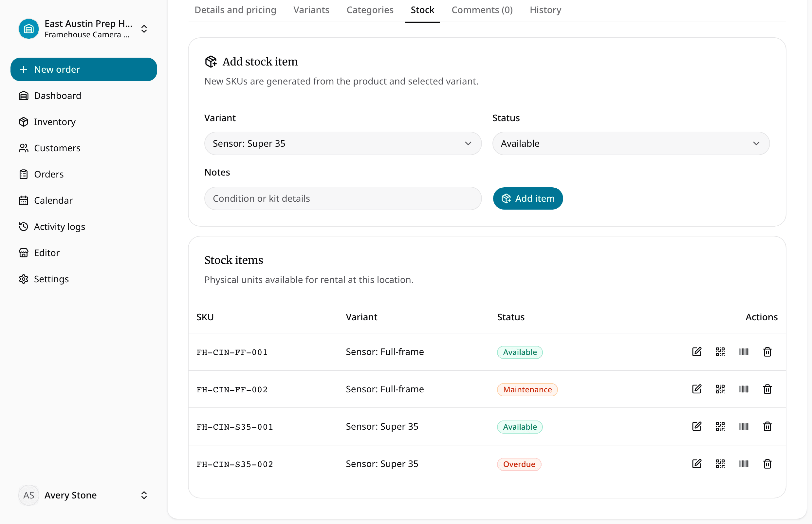This screenshot has height=524, width=812.
Task: Edit stock item FH-CIN-FF-002
Action: 697,389
